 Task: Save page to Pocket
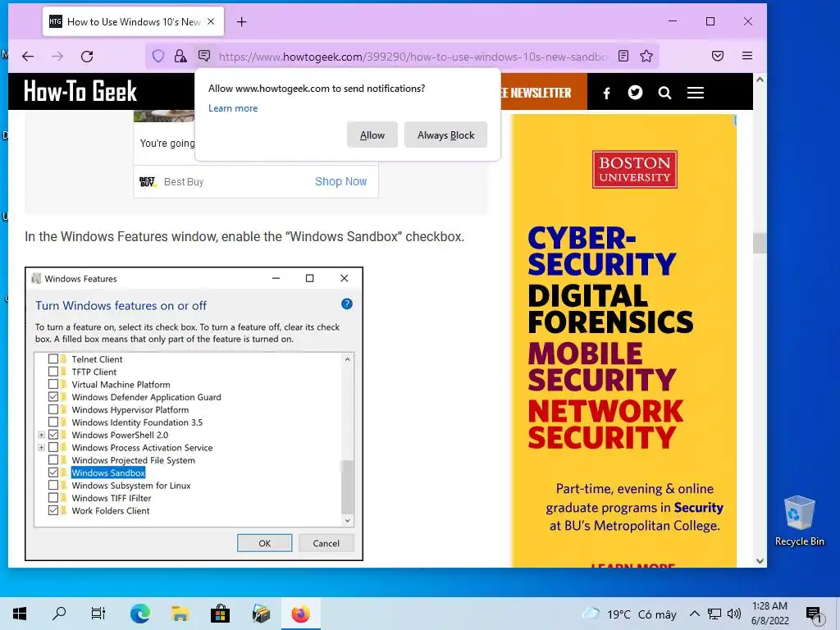718,56
